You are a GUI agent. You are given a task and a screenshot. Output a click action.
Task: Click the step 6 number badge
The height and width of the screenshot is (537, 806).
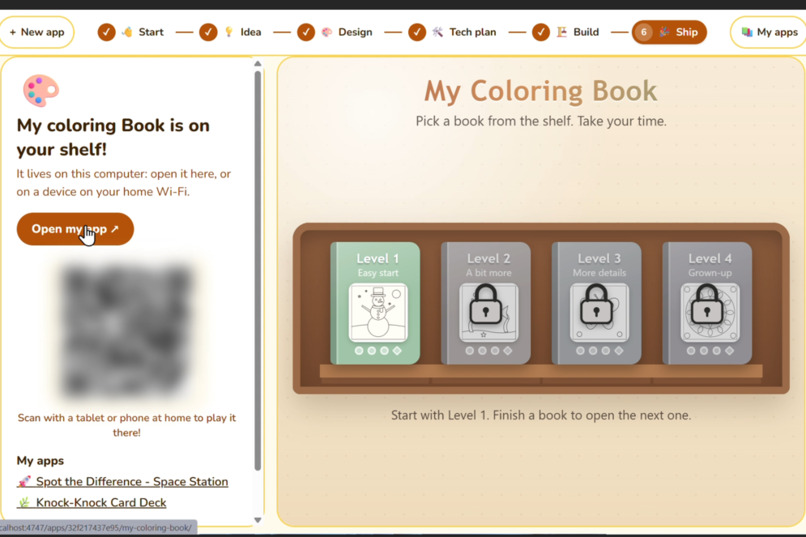click(643, 32)
